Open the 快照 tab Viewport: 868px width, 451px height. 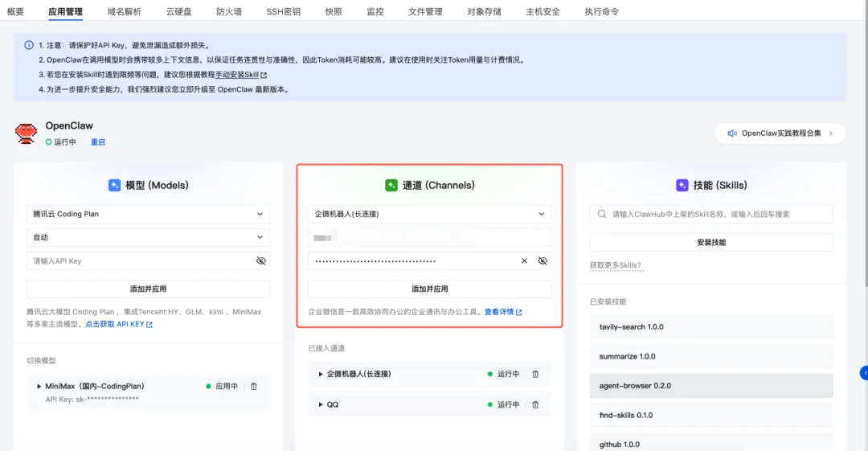tap(334, 11)
